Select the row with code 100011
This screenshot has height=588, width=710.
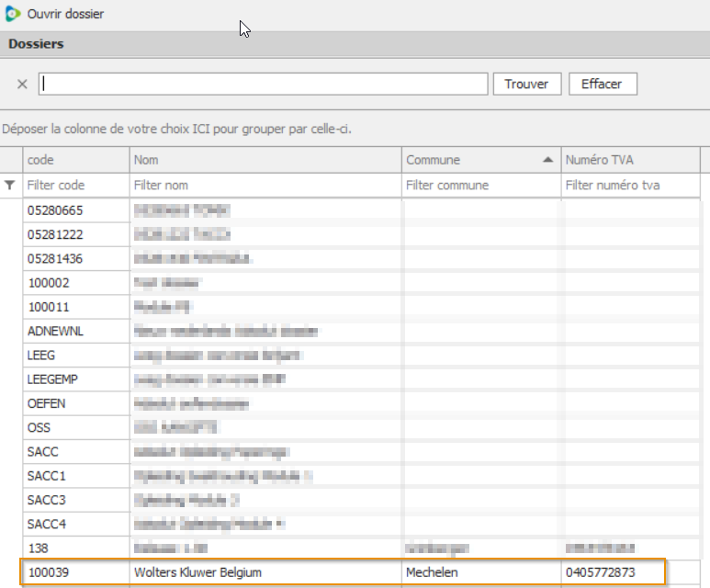(x=361, y=307)
